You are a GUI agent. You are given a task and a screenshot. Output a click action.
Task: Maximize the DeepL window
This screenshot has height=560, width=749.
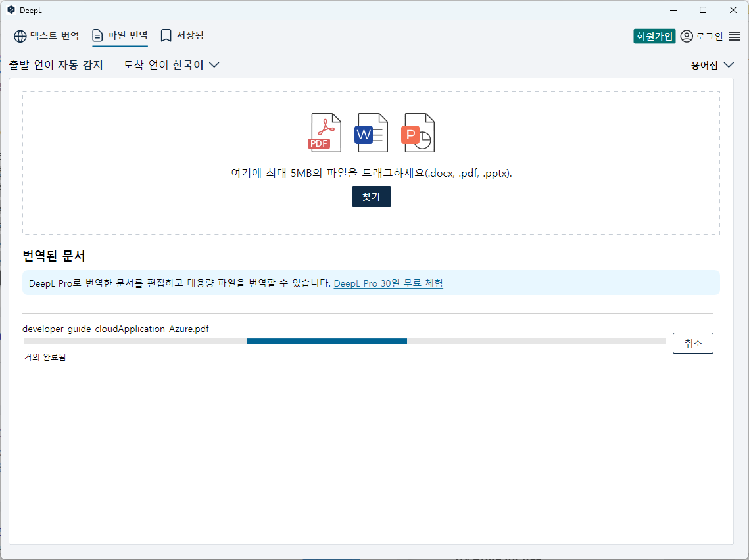pyautogui.click(x=703, y=10)
